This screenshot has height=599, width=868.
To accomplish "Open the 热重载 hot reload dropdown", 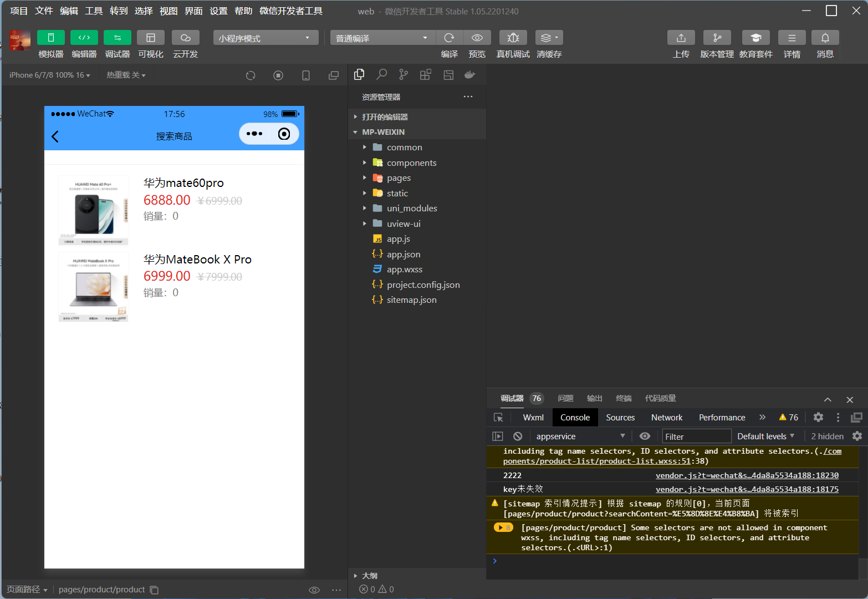I will [126, 75].
